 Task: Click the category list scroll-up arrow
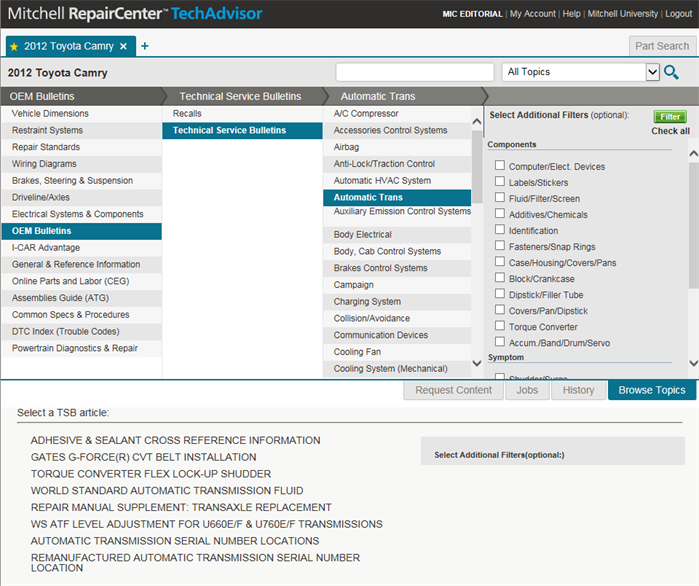click(477, 121)
